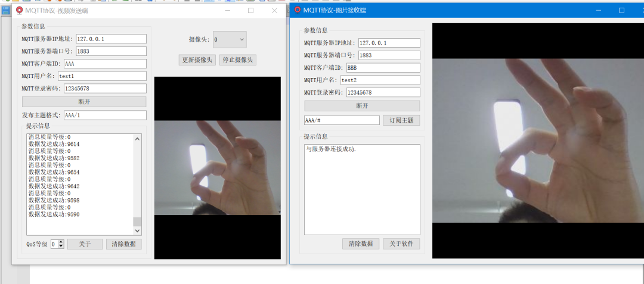Focus the 发布主题格式 field containing AAA/1
This screenshot has width=644, height=284.
click(x=105, y=115)
